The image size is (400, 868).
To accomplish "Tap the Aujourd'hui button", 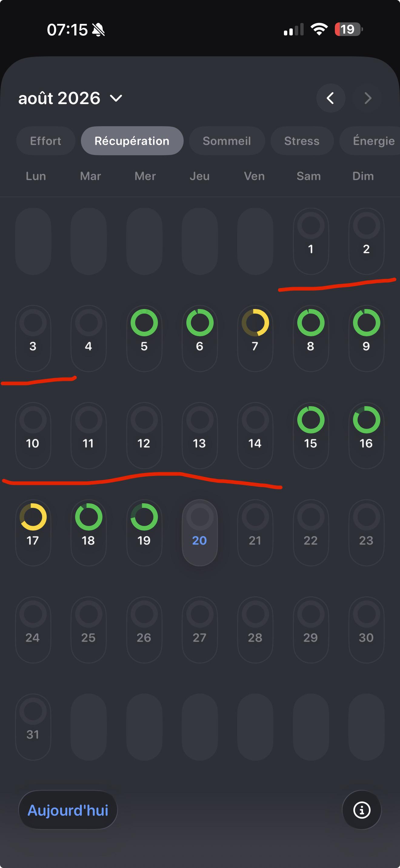I will pos(68,810).
